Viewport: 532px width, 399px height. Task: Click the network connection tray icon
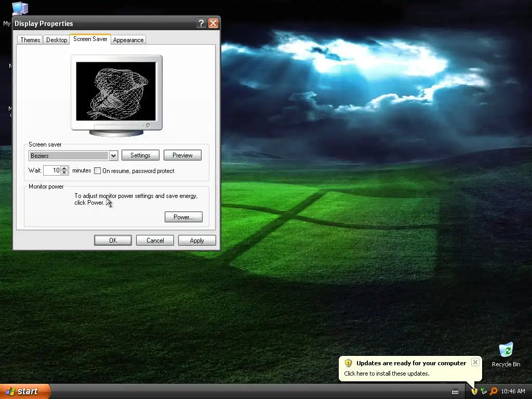484,391
